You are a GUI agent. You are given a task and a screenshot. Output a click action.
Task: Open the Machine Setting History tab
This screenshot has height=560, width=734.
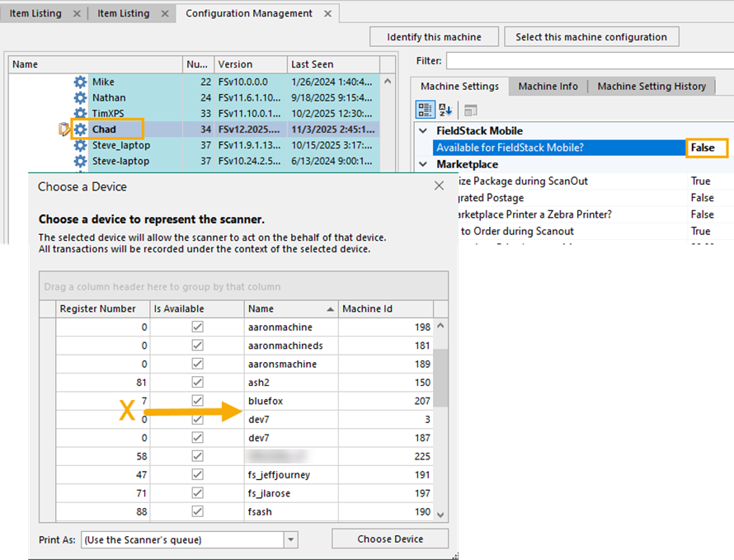[652, 86]
